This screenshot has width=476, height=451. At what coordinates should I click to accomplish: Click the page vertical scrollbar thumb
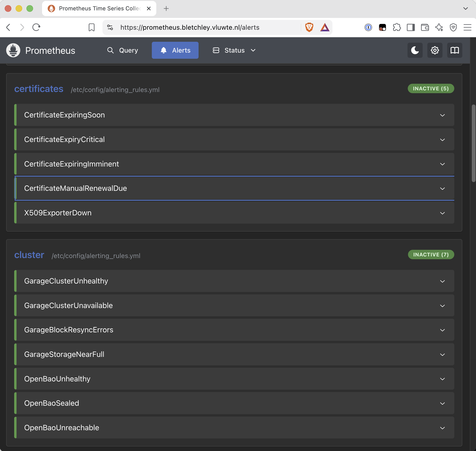click(474, 143)
